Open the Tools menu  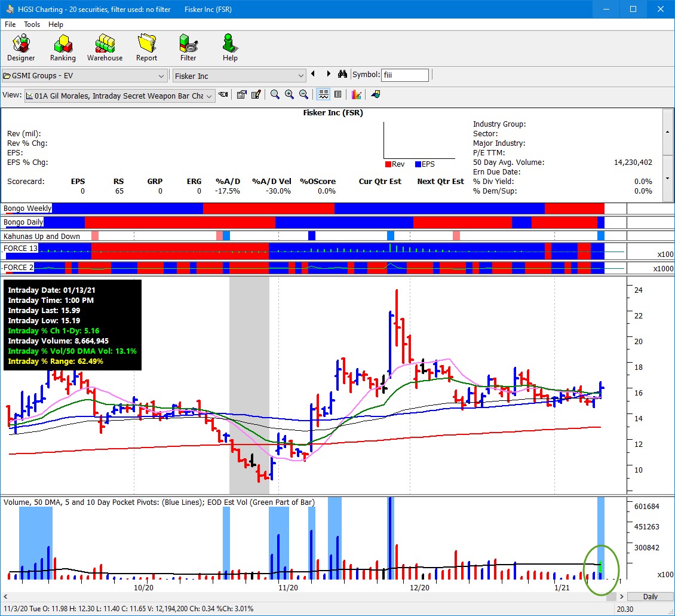coord(32,24)
